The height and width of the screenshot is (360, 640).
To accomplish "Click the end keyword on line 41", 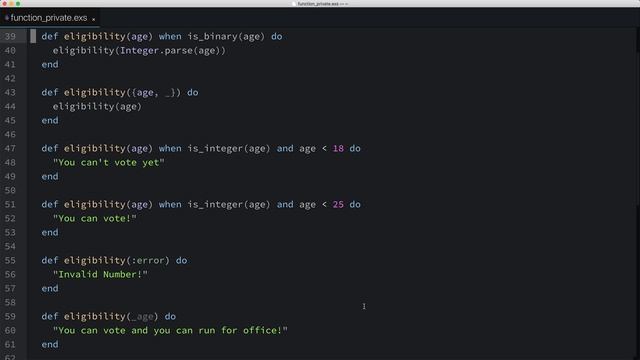I will coord(50,64).
